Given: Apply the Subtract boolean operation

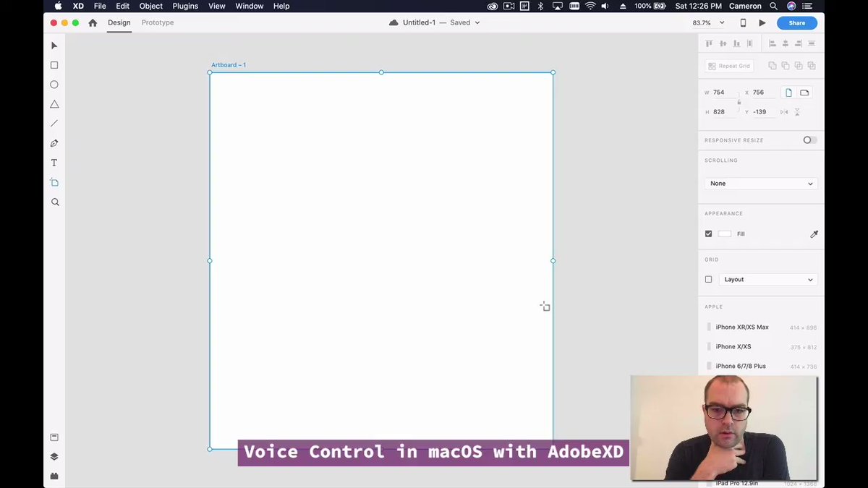Looking at the screenshot, I should coord(786,66).
